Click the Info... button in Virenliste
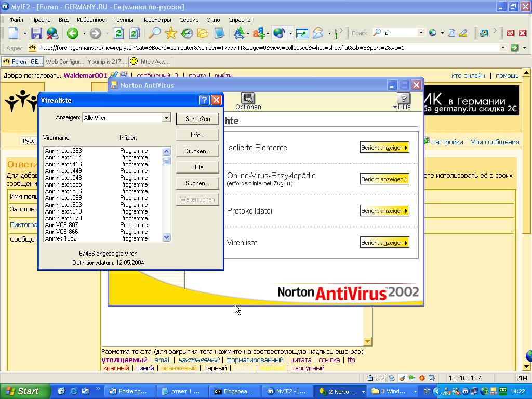The width and height of the screenshot is (532, 399). (x=197, y=135)
